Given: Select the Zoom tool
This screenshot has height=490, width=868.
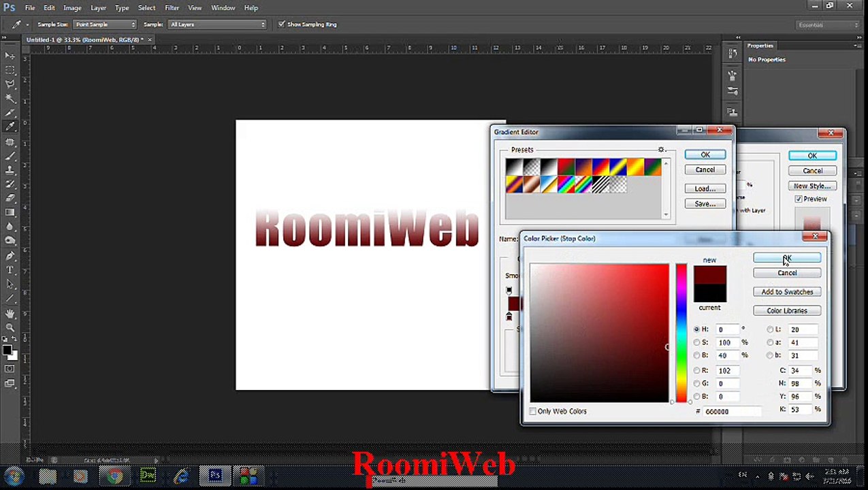Looking at the screenshot, I should point(10,328).
